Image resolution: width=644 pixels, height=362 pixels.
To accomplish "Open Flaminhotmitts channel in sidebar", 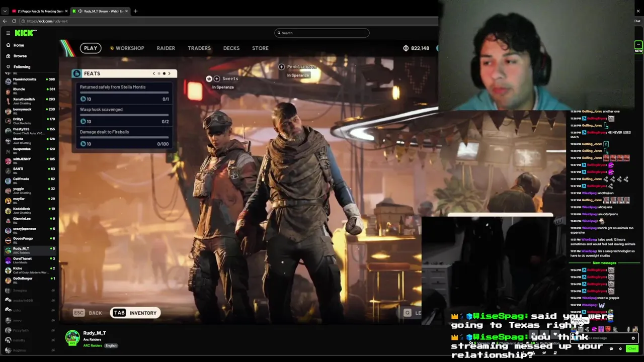I will click(30, 80).
